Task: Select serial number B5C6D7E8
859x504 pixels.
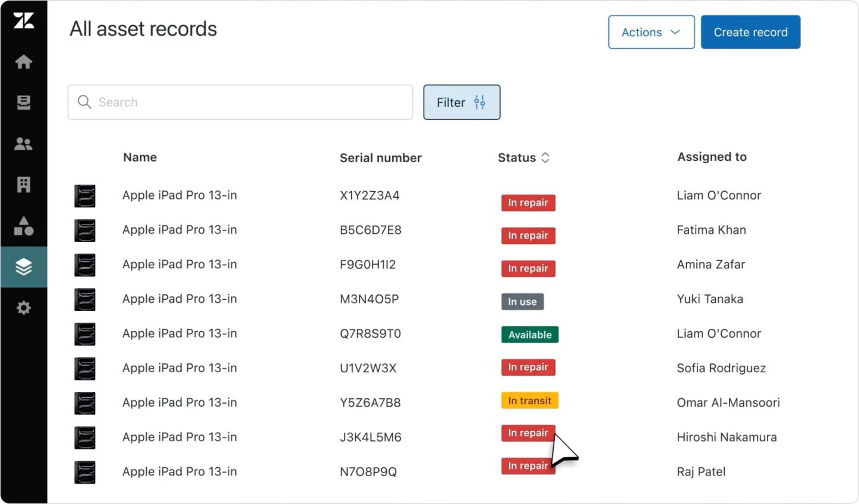Action: pyautogui.click(x=371, y=230)
